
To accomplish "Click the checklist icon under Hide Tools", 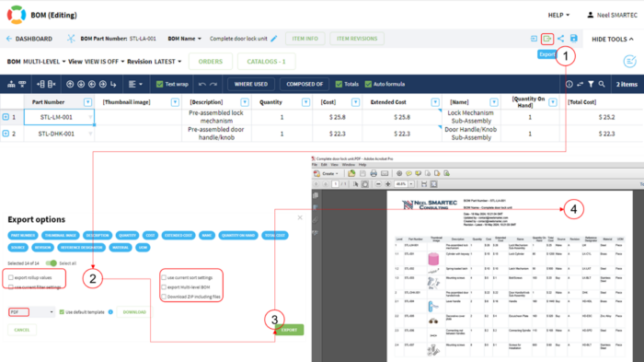I will click(629, 62).
